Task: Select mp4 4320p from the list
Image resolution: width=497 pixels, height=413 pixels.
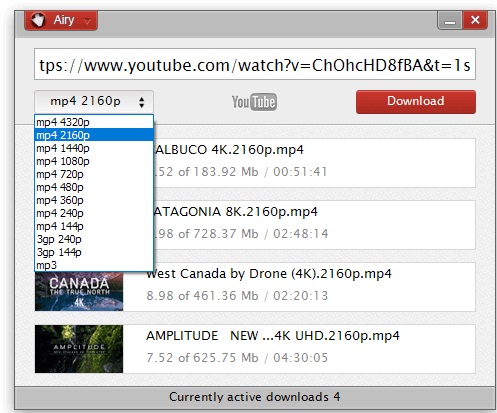Action: click(x=94, y=122)
